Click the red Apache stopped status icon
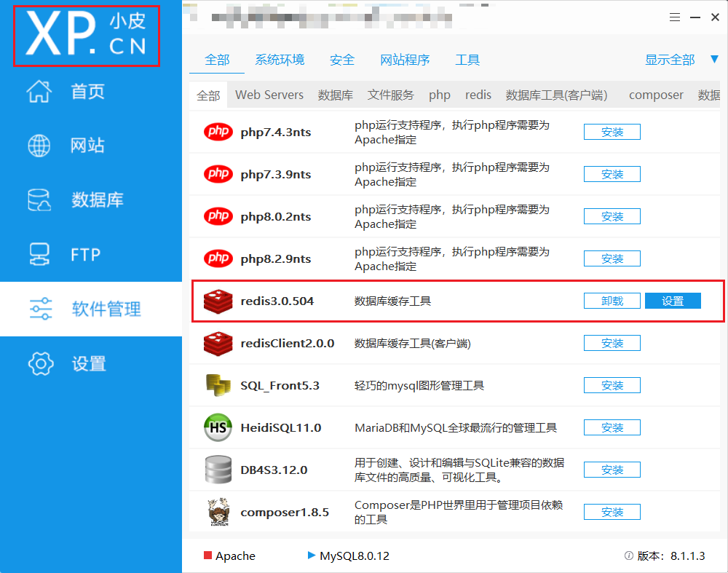 [208, 556]
